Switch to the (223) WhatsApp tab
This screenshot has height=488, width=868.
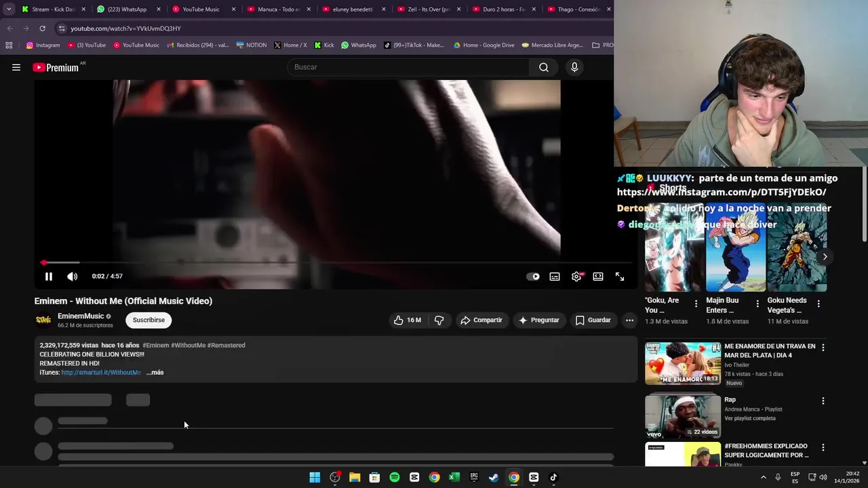128,9
